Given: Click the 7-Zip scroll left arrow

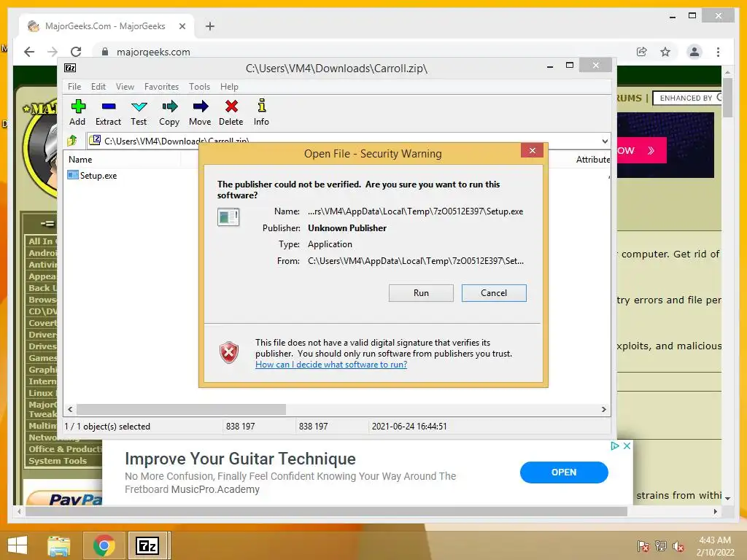Looking at the screenshot, I should (70, 409).
